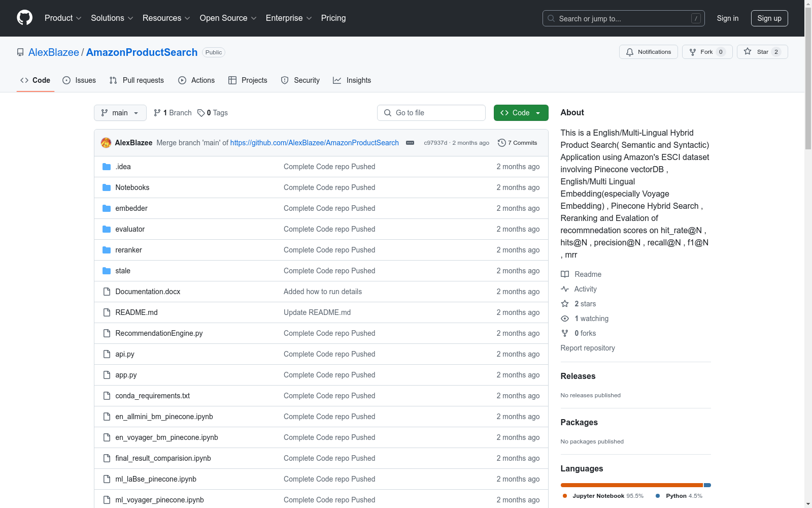The image size is (812, 508).
Task: Click the watching eye icon
Action: (565, 319)
